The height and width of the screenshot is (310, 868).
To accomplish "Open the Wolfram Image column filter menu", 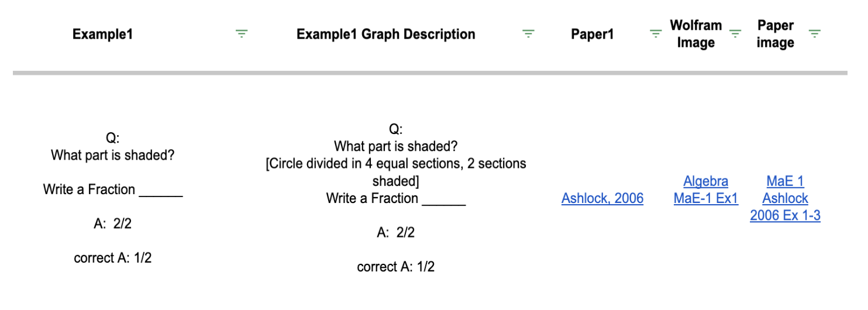I will point(735,35).
